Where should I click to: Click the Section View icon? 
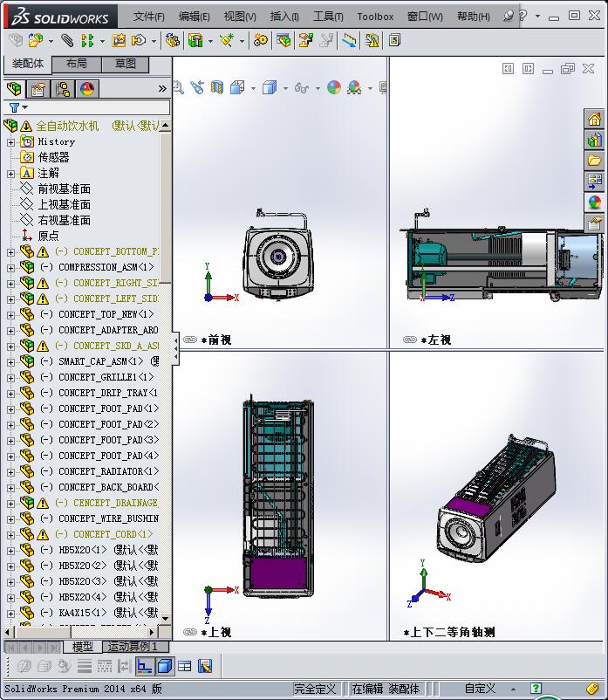click(x=217, y=87)
